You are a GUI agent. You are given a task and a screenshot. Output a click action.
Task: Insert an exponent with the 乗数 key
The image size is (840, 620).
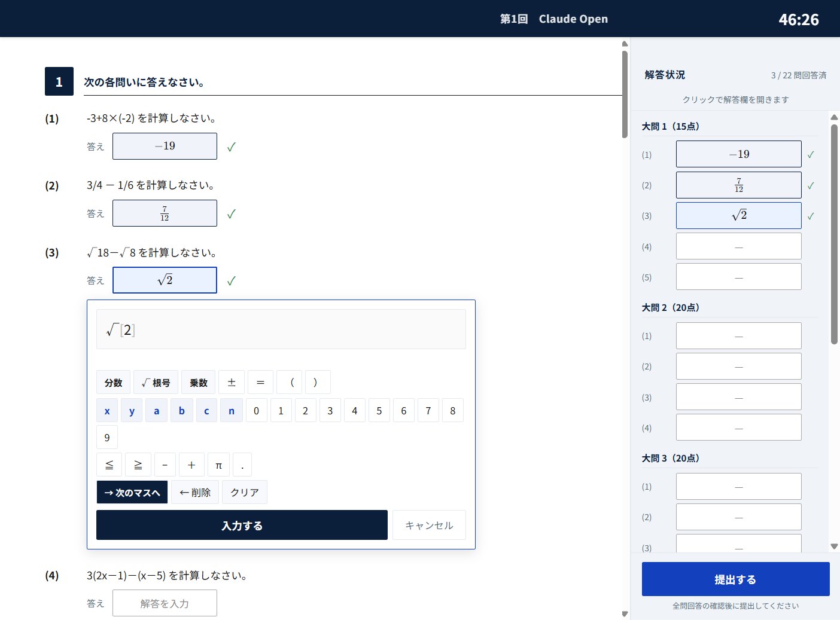tap(198, 383)
